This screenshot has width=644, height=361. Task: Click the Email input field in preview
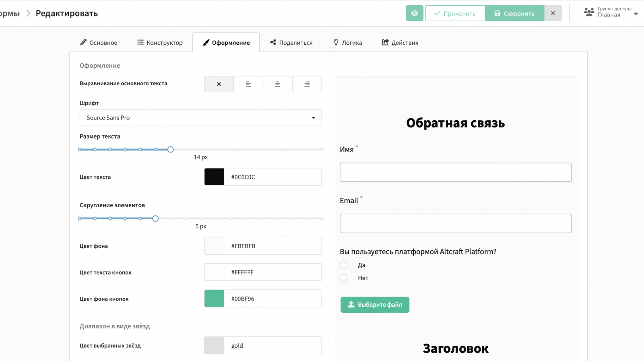click(x=456, y=223)
